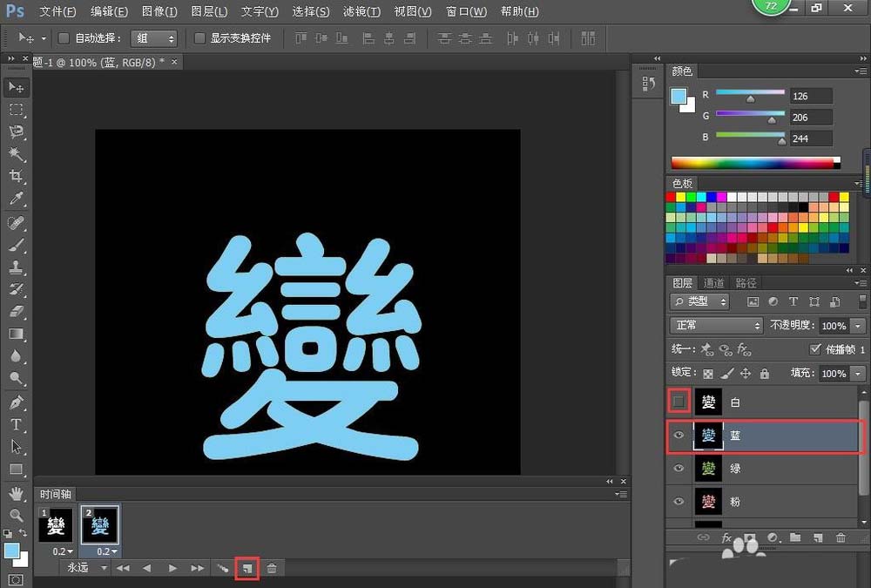871x588 pixels.
Task: Show the 白 layer visibility
Action: (x=679, y=402)
